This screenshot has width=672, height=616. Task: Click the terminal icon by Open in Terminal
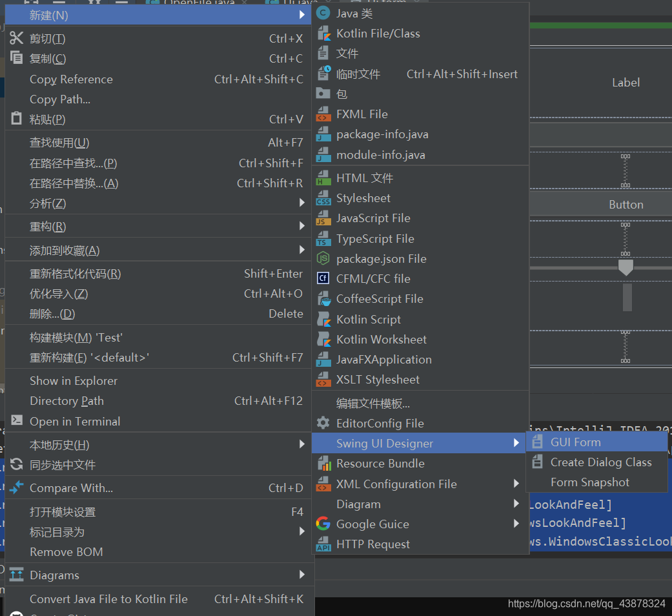[17, 420]
